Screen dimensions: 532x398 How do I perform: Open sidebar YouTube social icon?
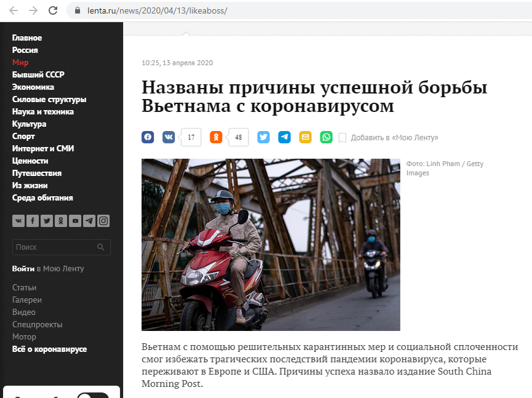point(75,221)
